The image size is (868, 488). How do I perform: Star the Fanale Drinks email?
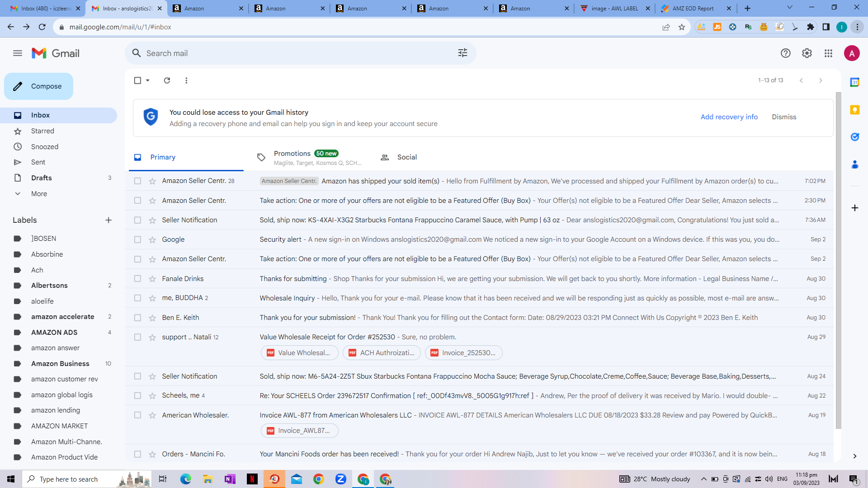point(152,279)
